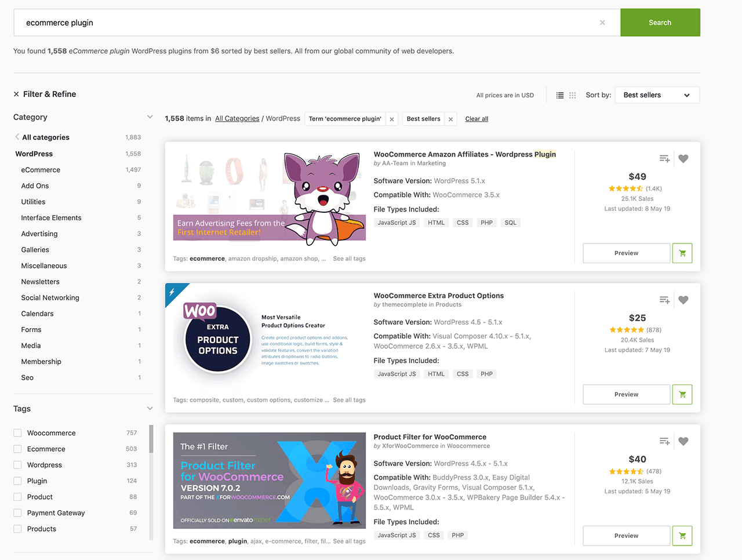Add WooCommerce Extra Product Options to cart
This screenshot has height=560, width=742.
tap(682, 395)
